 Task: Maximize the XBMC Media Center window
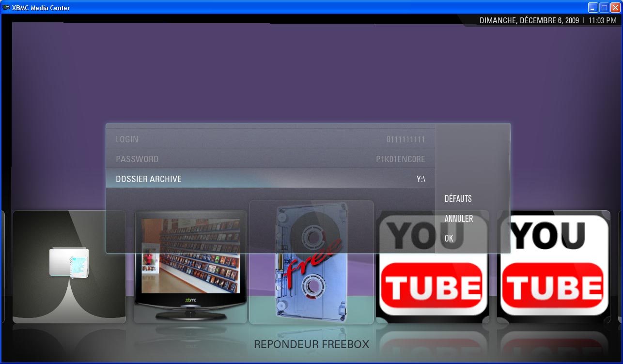[604, 7]
